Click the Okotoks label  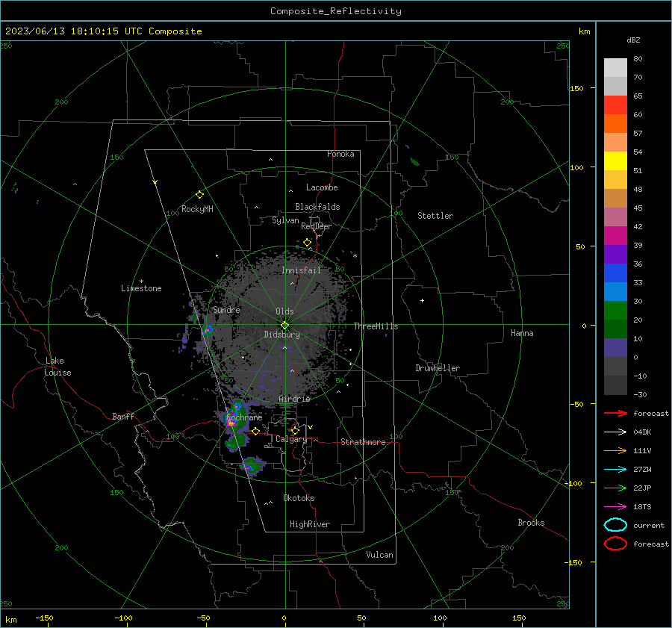coord(299,498)
